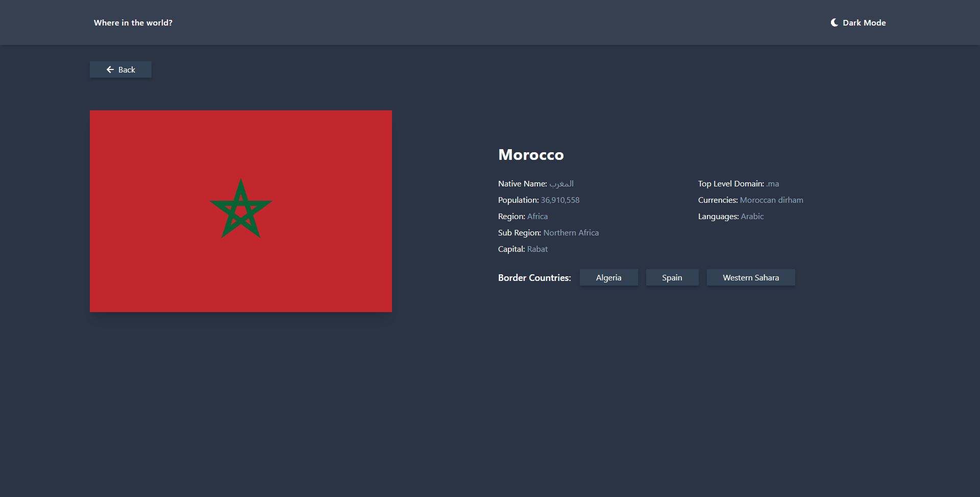Select the Arabic language value

click(752, 216)
